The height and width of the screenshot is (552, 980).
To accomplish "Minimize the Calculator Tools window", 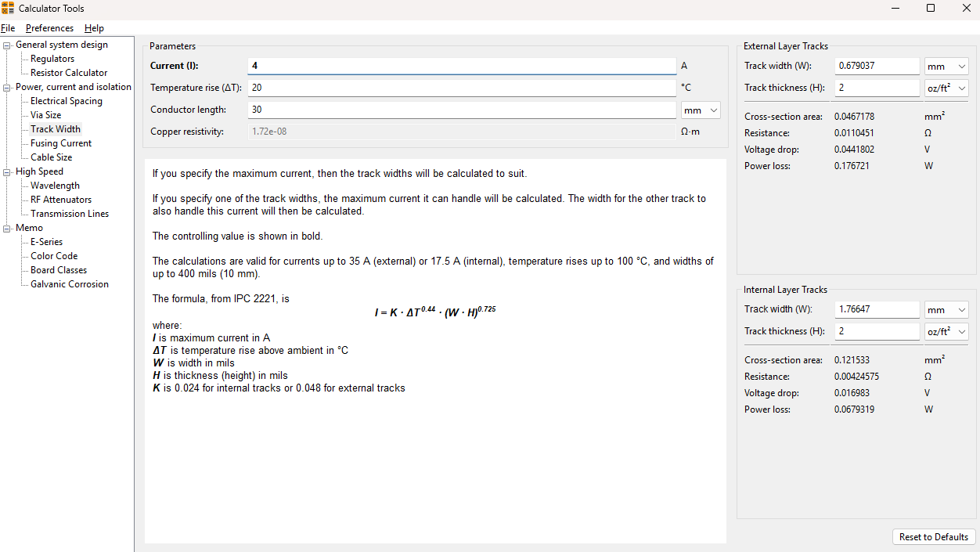I will click(895, 8).
